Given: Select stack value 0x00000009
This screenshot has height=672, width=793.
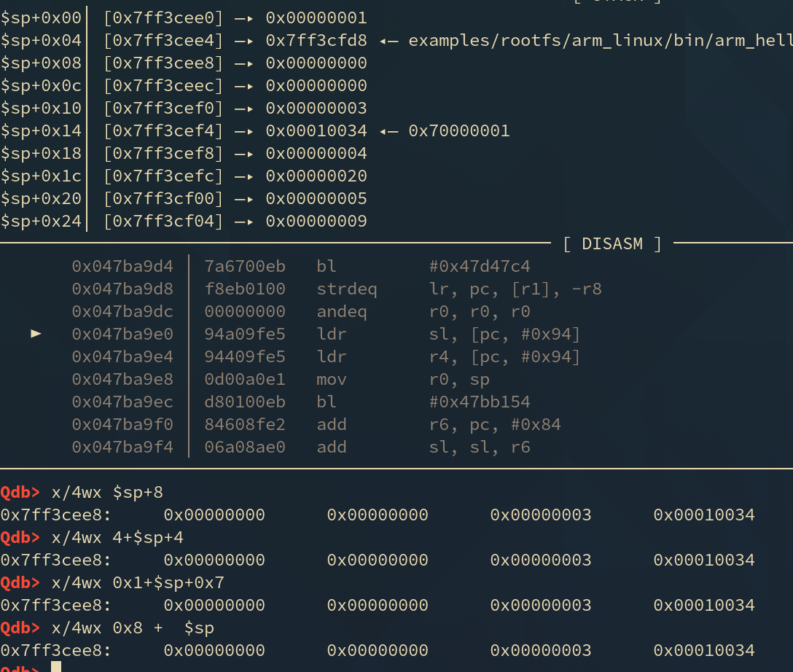Looking at the screenshot, I should click(x=316, y=222).
